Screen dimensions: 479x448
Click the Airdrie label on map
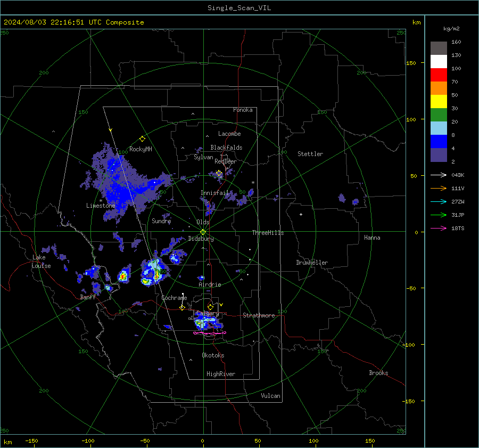(x=210, y=284)
